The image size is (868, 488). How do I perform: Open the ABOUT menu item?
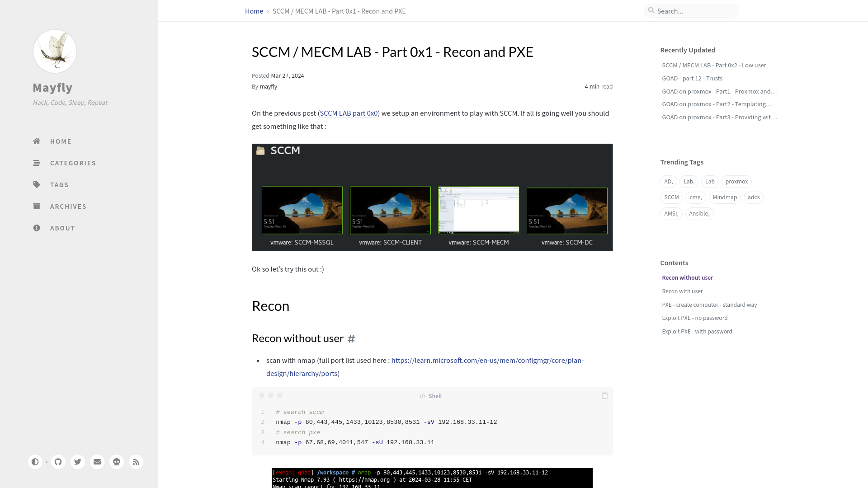(62, 228)
